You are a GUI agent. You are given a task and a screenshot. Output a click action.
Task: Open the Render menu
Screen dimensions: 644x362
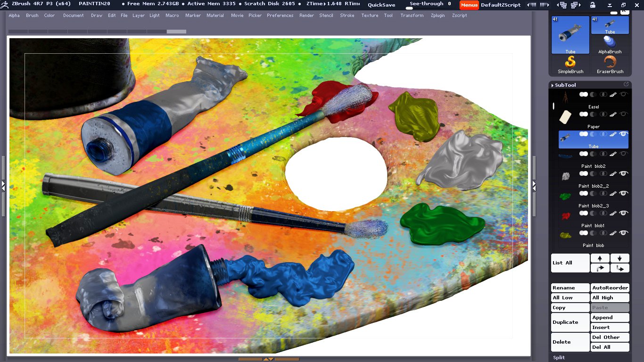pos(306,16)
